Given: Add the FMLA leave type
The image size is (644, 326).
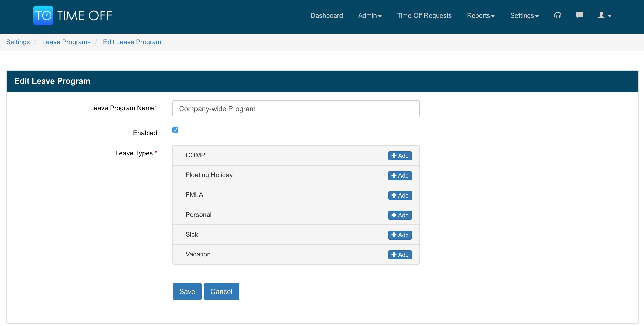Looking at the screenshot, I should coord(400,195).
